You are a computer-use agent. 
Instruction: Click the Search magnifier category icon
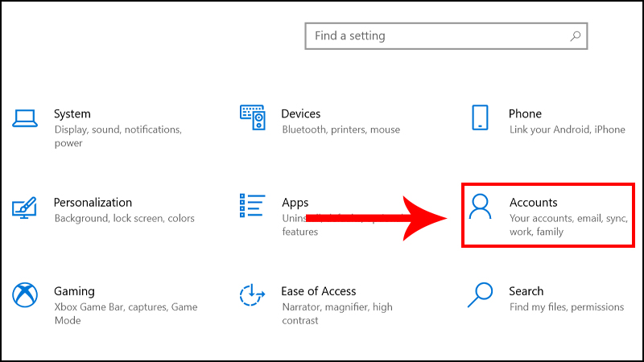tap(481, 295)
